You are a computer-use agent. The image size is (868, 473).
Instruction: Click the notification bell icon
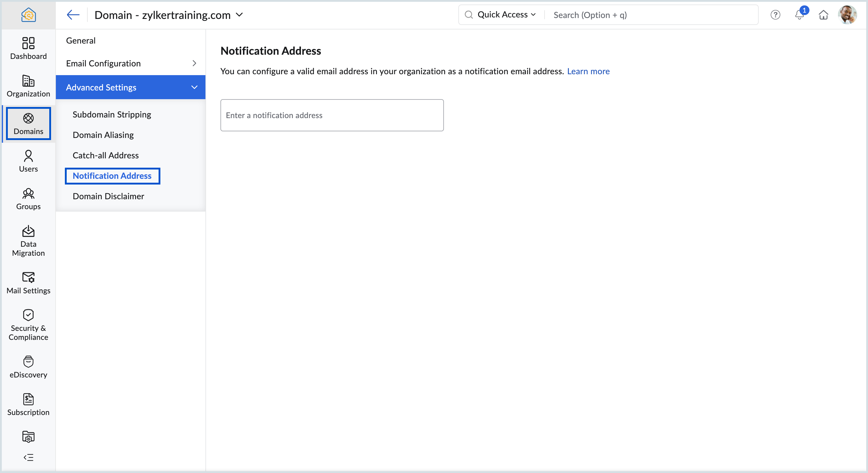[x=799, y=15]
